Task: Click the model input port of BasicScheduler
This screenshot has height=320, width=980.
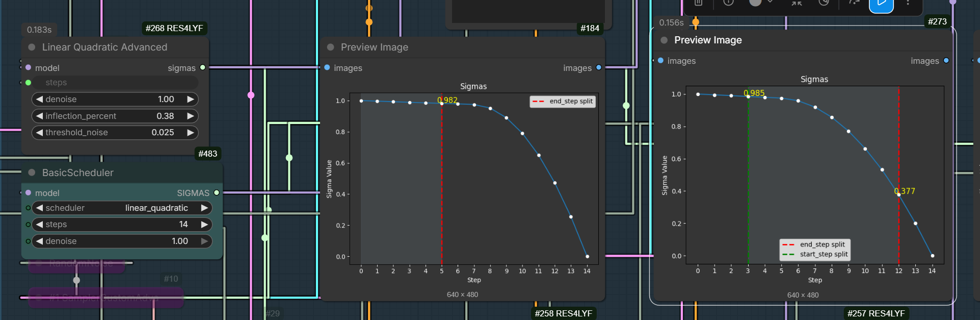Action: [28, 192]
